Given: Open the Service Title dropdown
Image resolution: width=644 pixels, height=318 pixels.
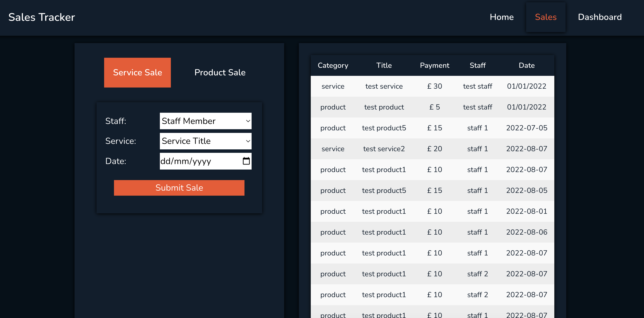Looking at the screenshot, I should (x=205, y=141).
